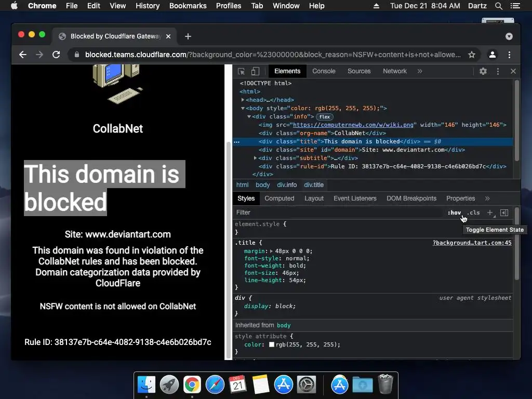Click the Elements tree scrollbar

pos(517,121)
